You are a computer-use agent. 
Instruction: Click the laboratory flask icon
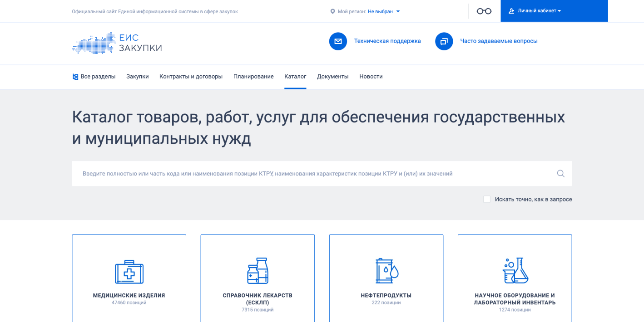coord(515,271)
